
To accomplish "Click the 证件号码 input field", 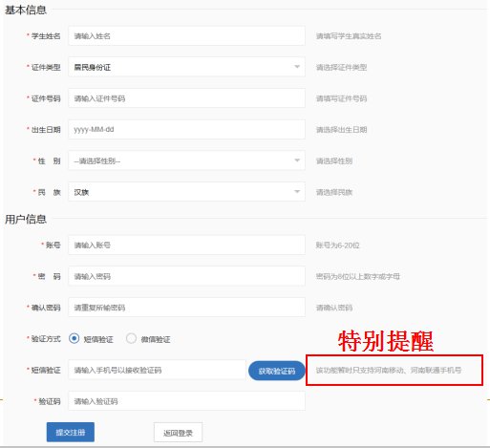I will pyautogui.click(x=186, y=98).
